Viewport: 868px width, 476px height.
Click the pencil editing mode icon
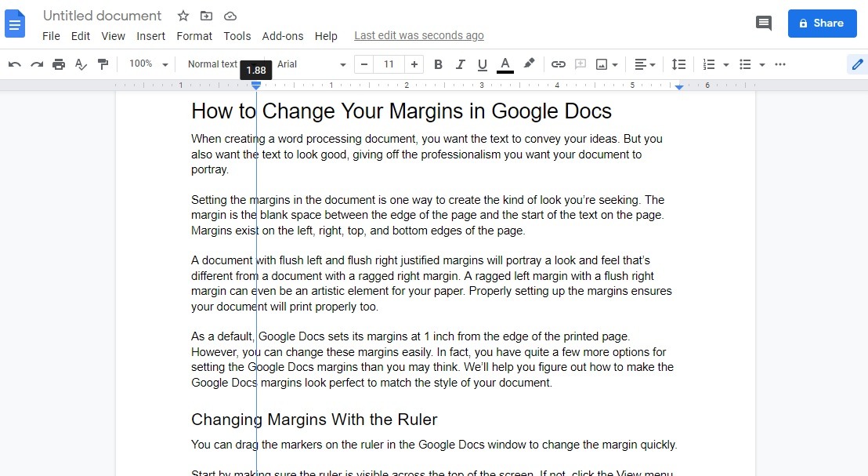click(857, 64)
